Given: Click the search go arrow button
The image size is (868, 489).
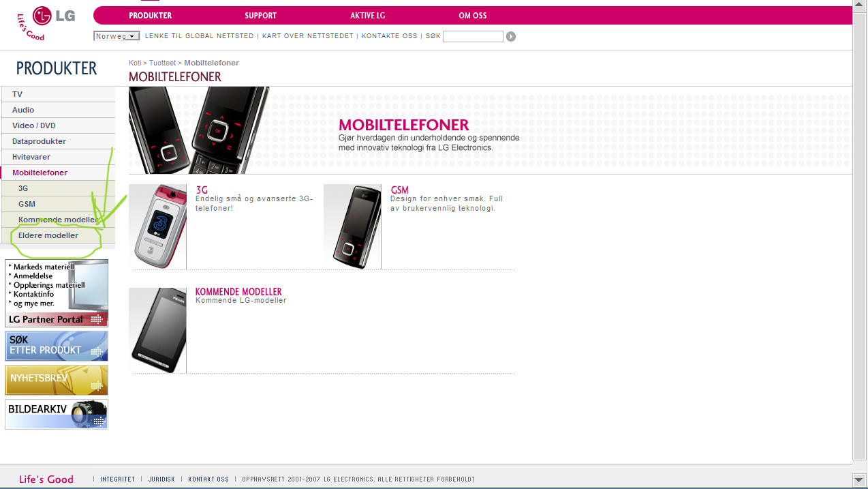Looking at the screenshot, I should [x=511, y=36].
